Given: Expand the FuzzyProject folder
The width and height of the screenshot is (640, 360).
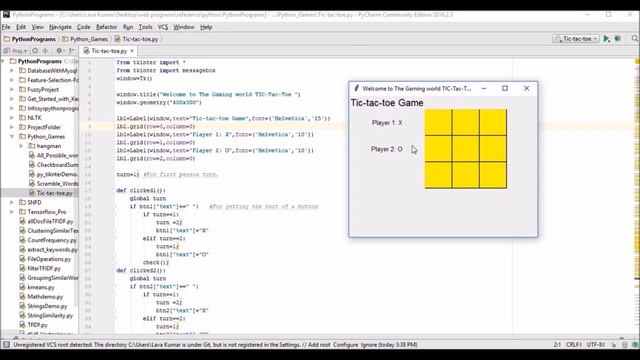Looking at the screenshot, I should coord(12,89).
